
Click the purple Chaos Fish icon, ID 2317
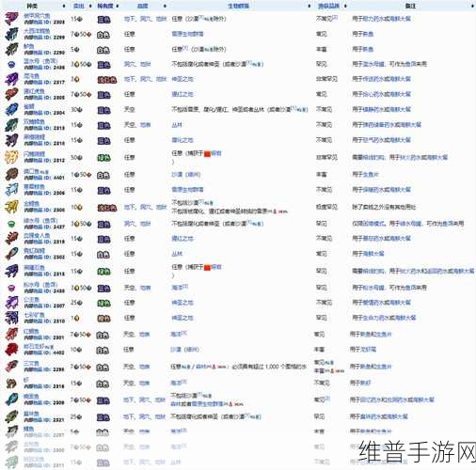[x=11, y=79]
